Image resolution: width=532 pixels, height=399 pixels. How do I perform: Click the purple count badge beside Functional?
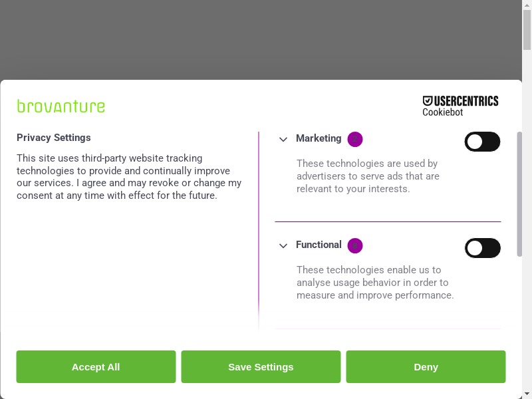(x=355, y=245)
